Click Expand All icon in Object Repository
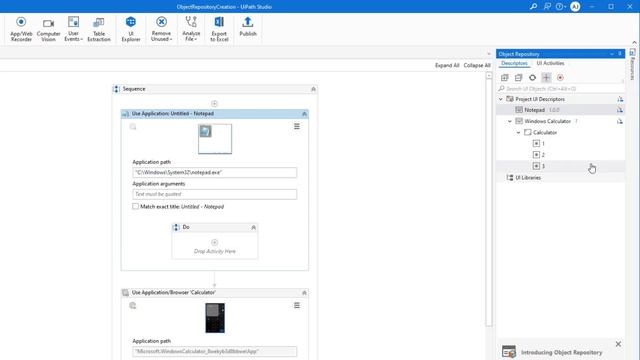 point(505,78)
